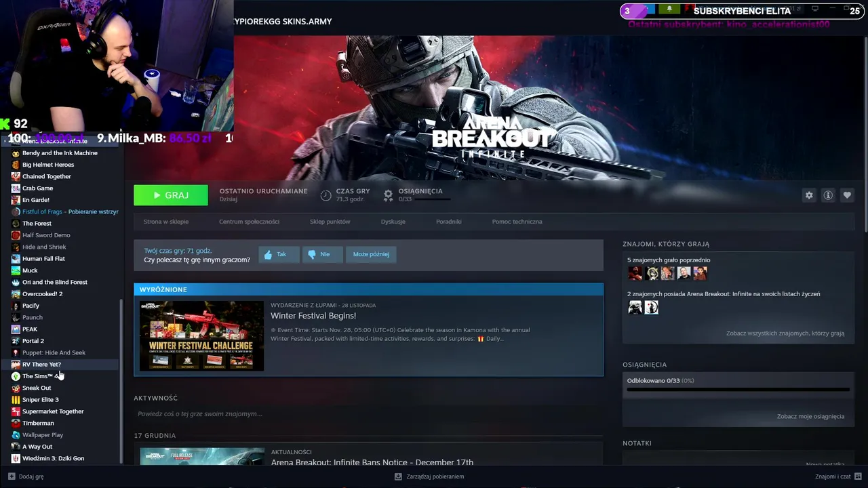Click the Big Helmet Heroes game icon
Screen dimensions: 868x488
[16, 165]
